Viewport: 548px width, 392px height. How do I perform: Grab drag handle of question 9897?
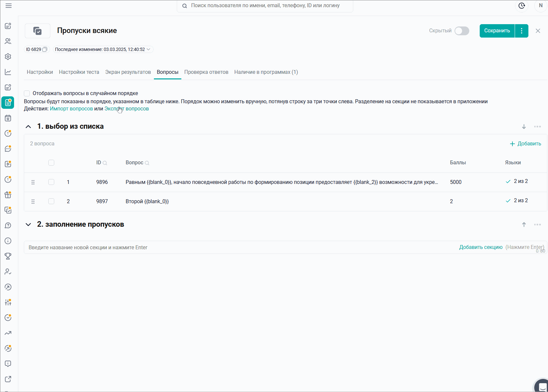pos(33,202)
